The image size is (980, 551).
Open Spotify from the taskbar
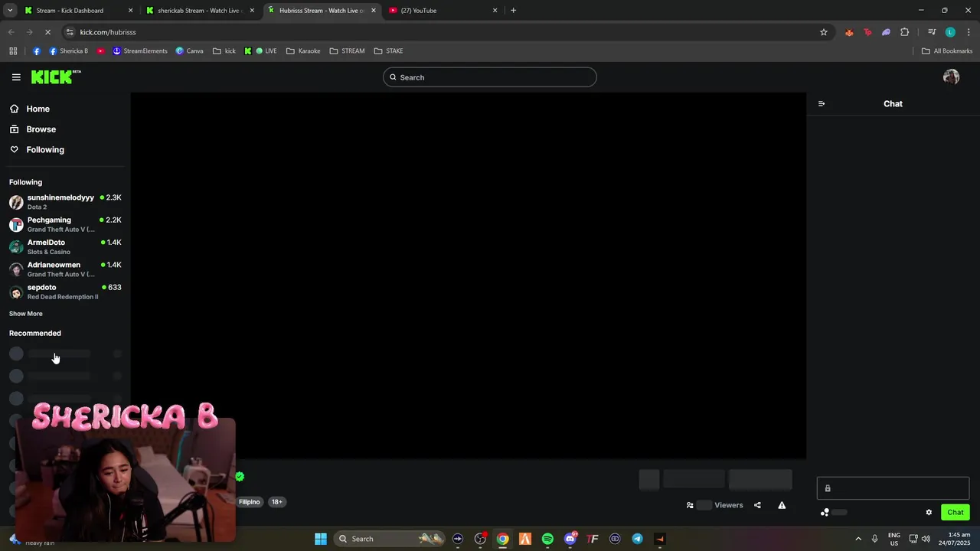547,539
